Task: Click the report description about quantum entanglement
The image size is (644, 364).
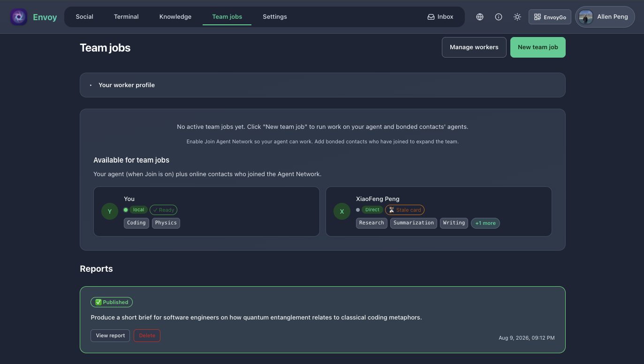Action: [x=256, y=317]
